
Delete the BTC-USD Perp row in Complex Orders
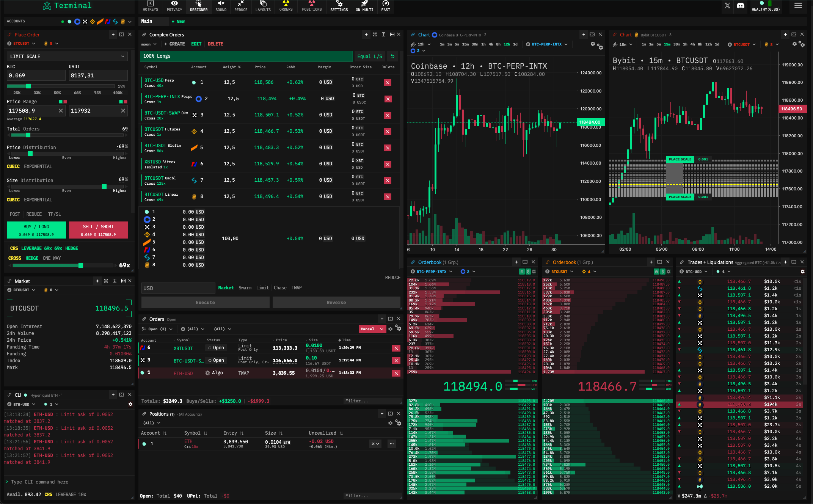pyautogui.click(x=388, y=83)
